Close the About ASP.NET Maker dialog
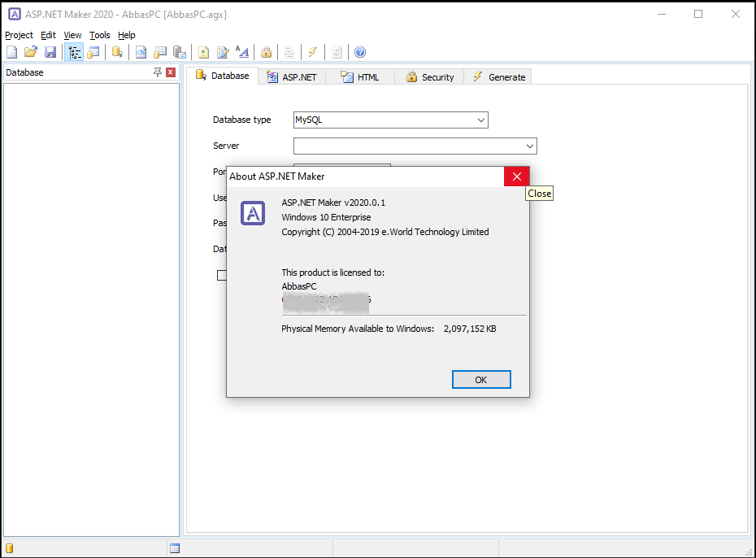 click(517, 177)
